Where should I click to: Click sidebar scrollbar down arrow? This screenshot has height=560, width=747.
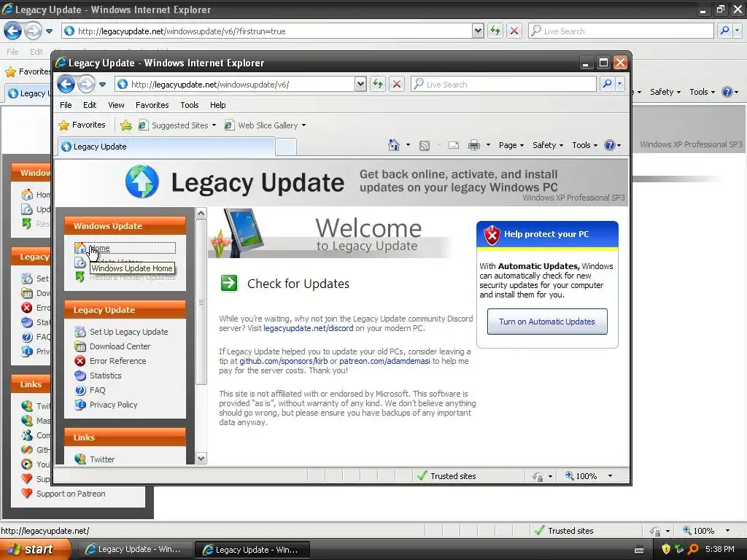[201, 458]
